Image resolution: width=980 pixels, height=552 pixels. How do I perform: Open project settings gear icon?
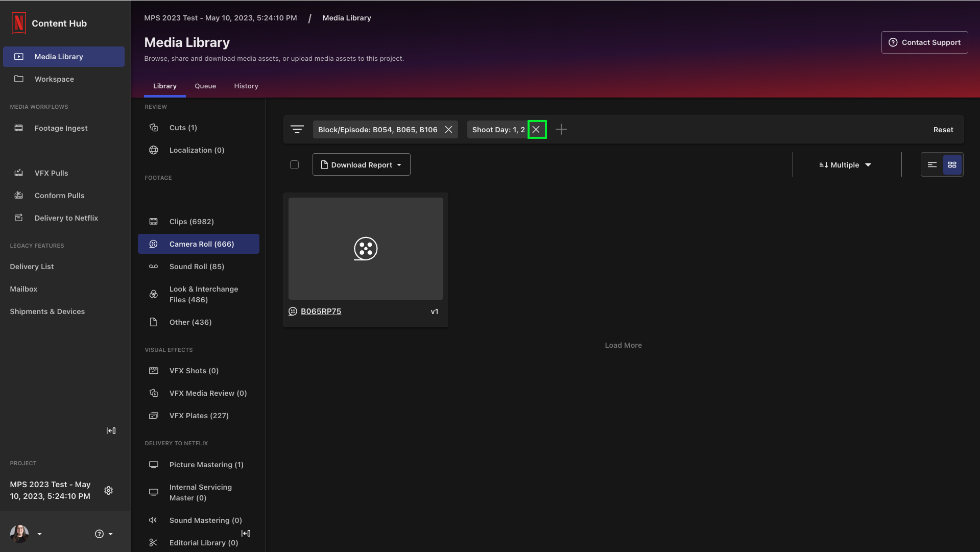[109, 490]
